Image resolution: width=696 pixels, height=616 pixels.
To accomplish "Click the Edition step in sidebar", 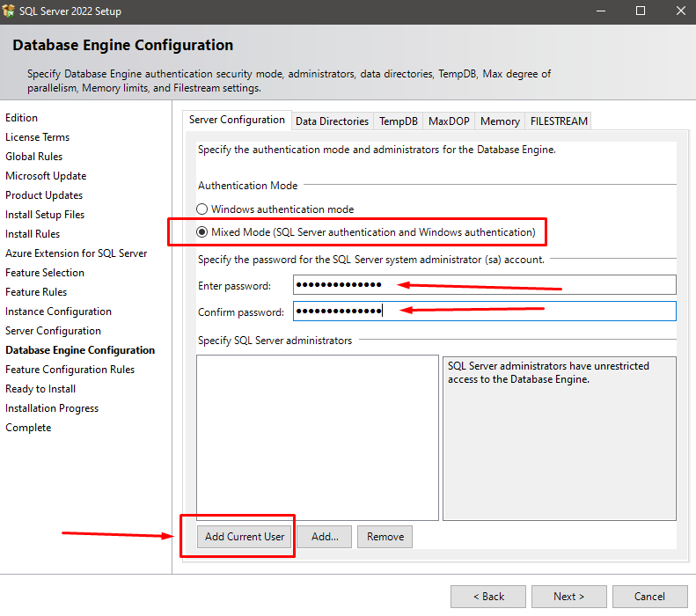I will coord(21,118).
